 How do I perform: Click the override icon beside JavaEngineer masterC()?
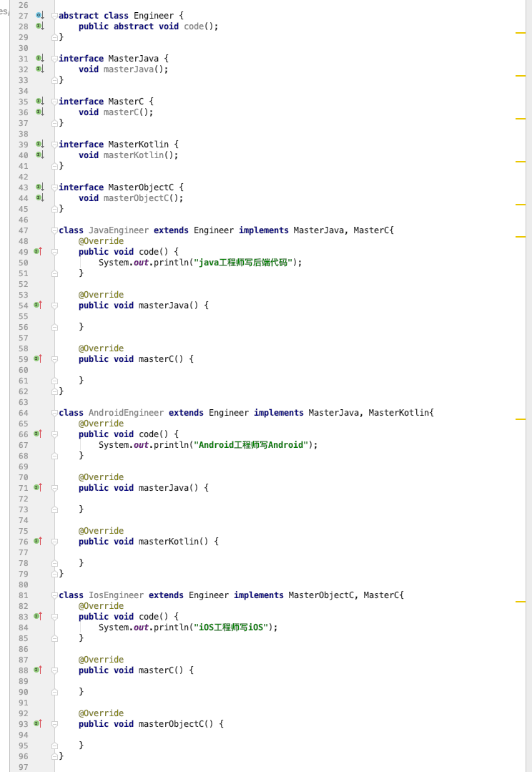(x=38, y=358)
